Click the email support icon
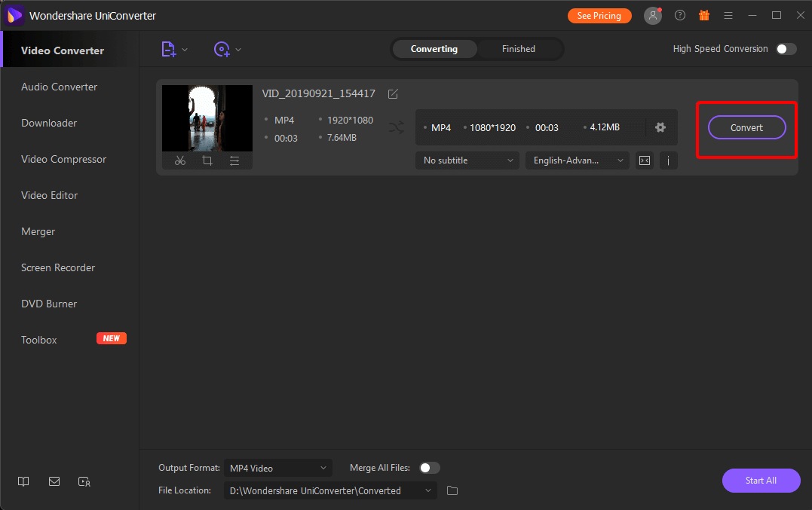This screenshot has width=812, height=510. pos(54,481)
